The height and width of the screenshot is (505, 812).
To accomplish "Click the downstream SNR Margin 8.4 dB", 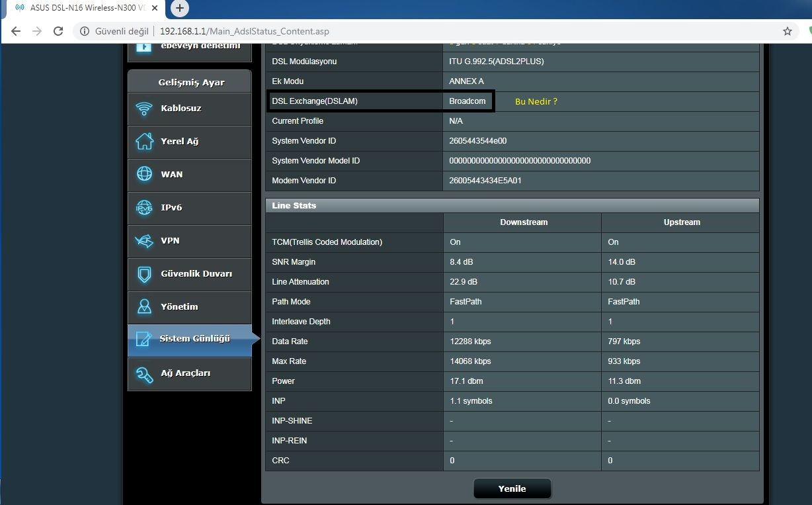I will [x=463, y=262].
